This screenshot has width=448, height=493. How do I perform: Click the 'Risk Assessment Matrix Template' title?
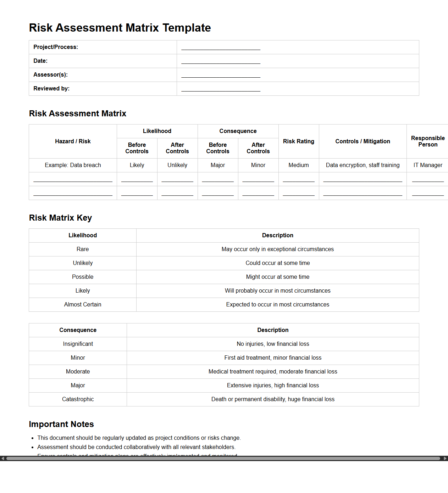120,28
